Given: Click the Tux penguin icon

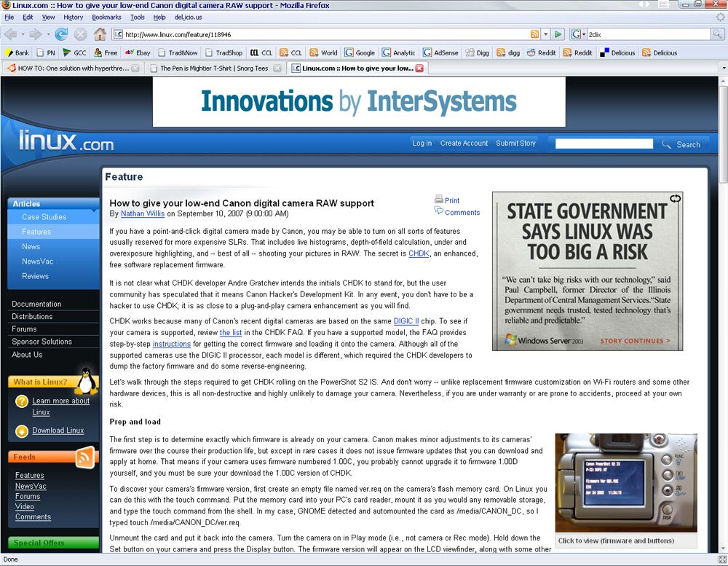Looking at the screenshot, I should [87, 380].
